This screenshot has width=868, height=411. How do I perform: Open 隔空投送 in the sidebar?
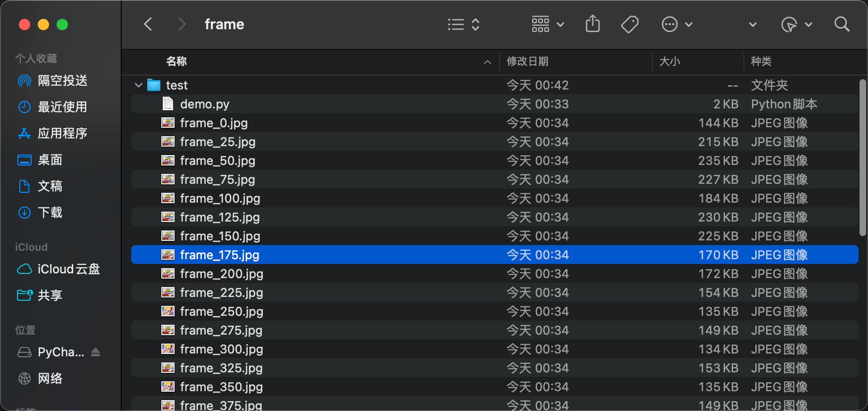pyautogui.click(x=62, y=81)
